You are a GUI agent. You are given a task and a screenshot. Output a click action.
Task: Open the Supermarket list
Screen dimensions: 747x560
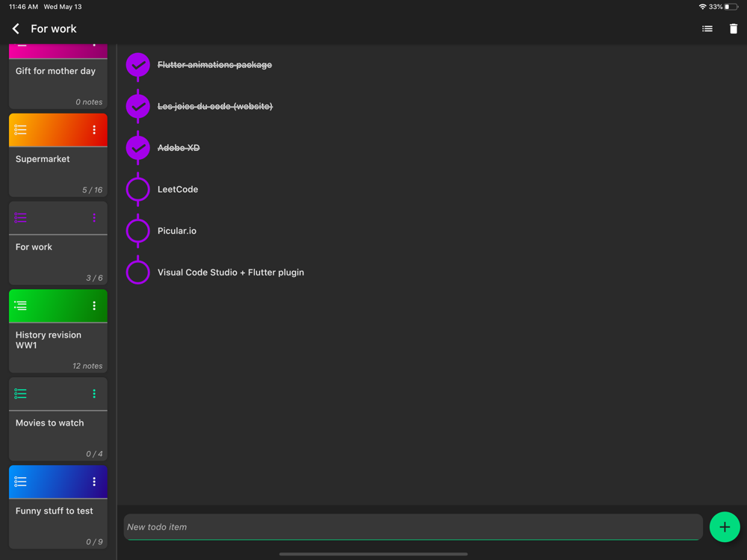point(58,155)
